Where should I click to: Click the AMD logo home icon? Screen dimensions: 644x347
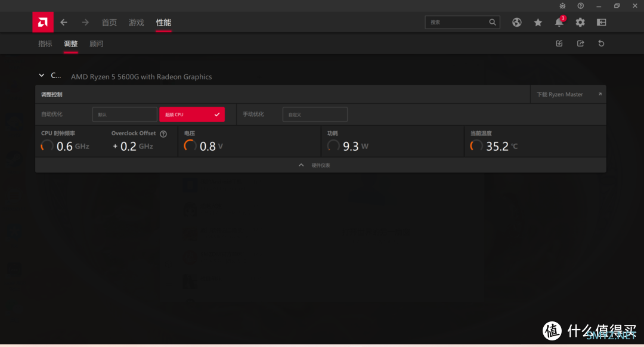coord(43,22)
